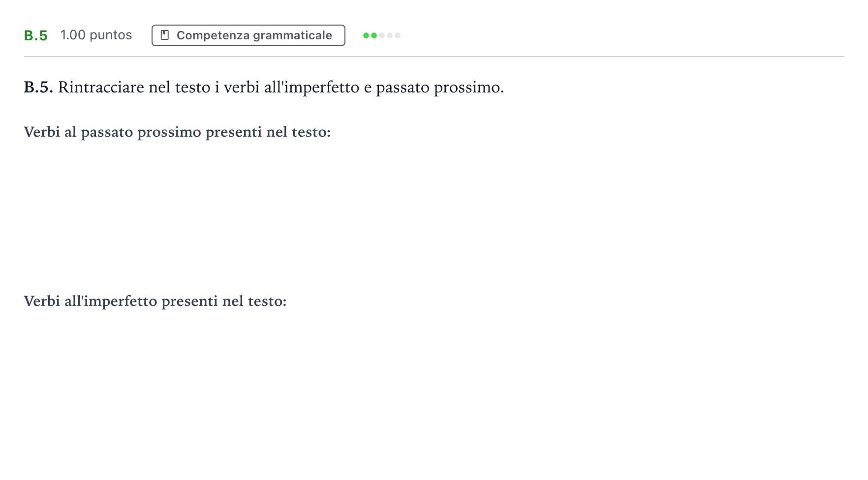
Task: Click the bold B.5. prefix in the question
Action: pyautogui.click(x=38, y=87)
